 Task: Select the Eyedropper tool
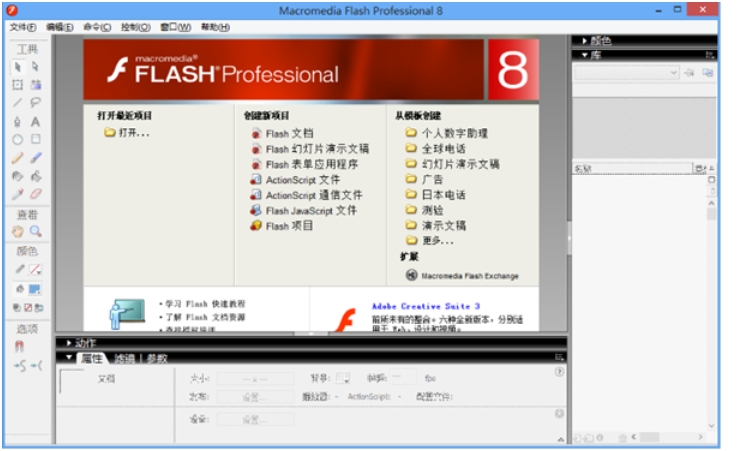click(x=18, y=194)
